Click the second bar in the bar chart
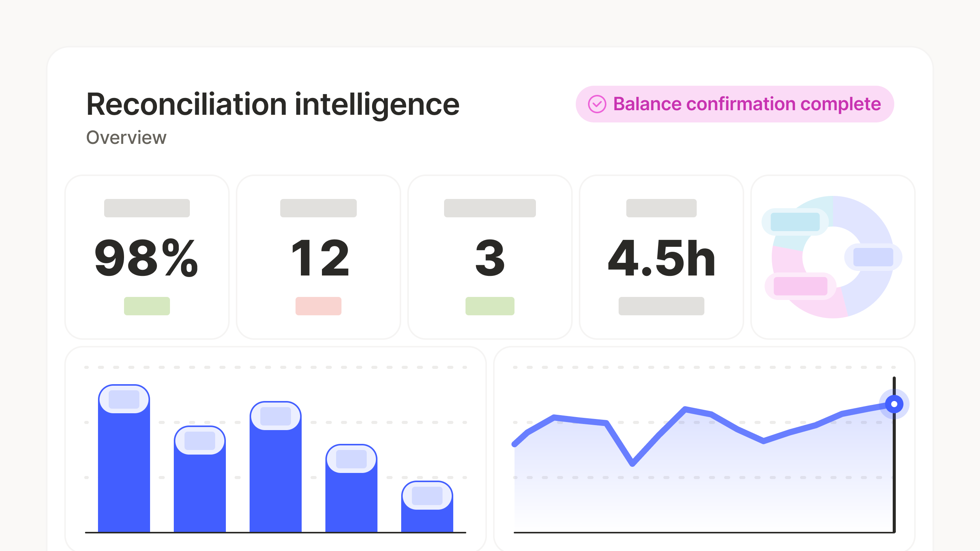 coord(200,479)
